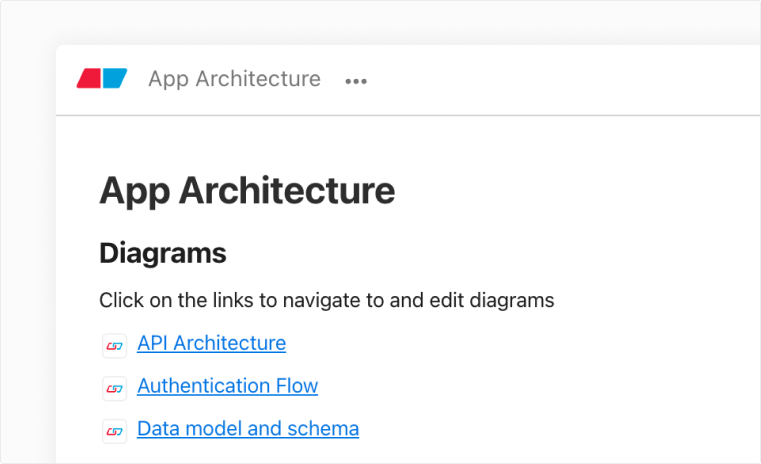Open the three-dot more options menu

(356, 81)
